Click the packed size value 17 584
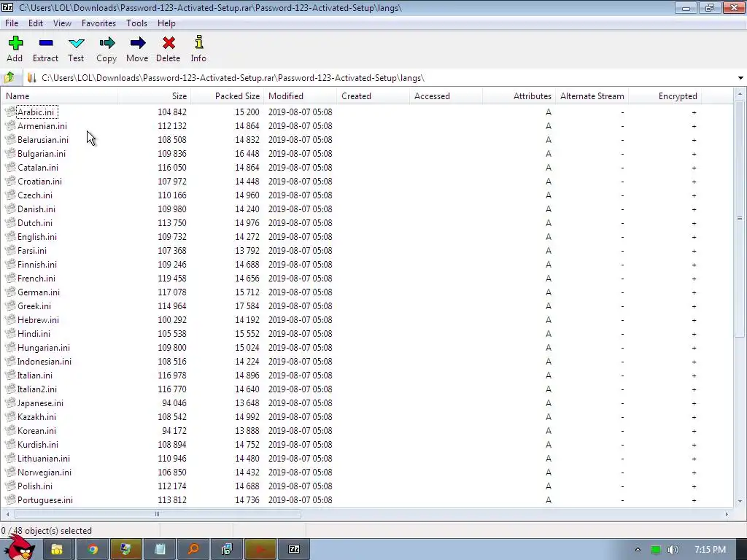The image size is (747, 560). pos(247,306)
